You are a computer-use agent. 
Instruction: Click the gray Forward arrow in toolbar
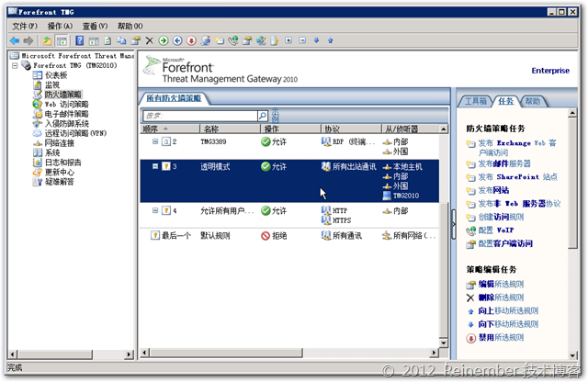pos(28,40)
